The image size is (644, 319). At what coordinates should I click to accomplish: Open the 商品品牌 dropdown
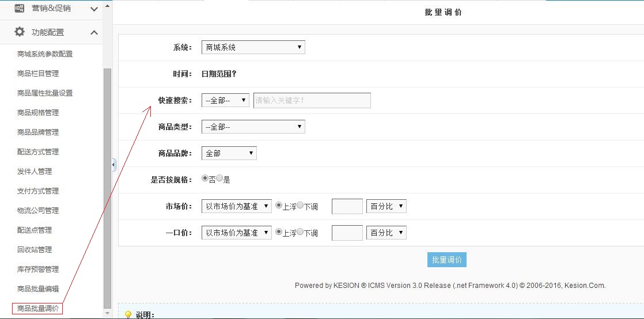229,153
